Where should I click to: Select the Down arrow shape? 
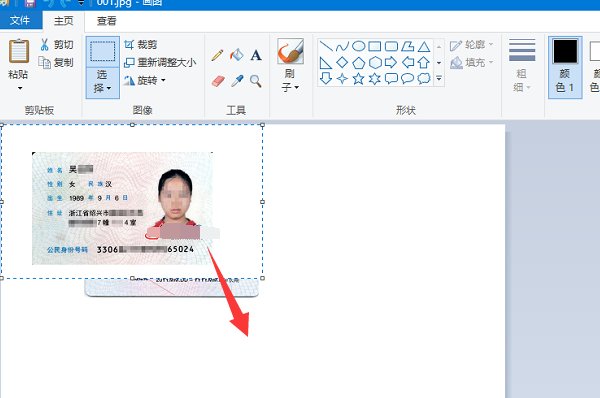(326, 78)
